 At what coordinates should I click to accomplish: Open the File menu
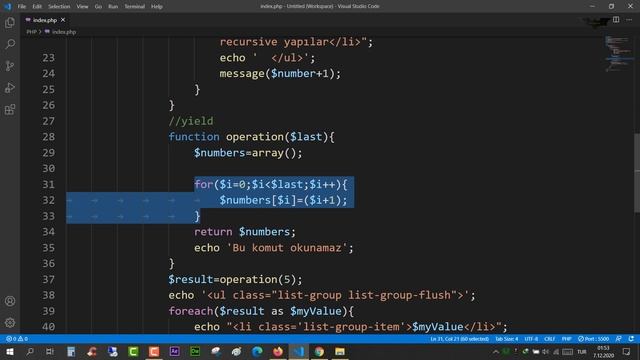pyautogui.click(x=22, y=7)
